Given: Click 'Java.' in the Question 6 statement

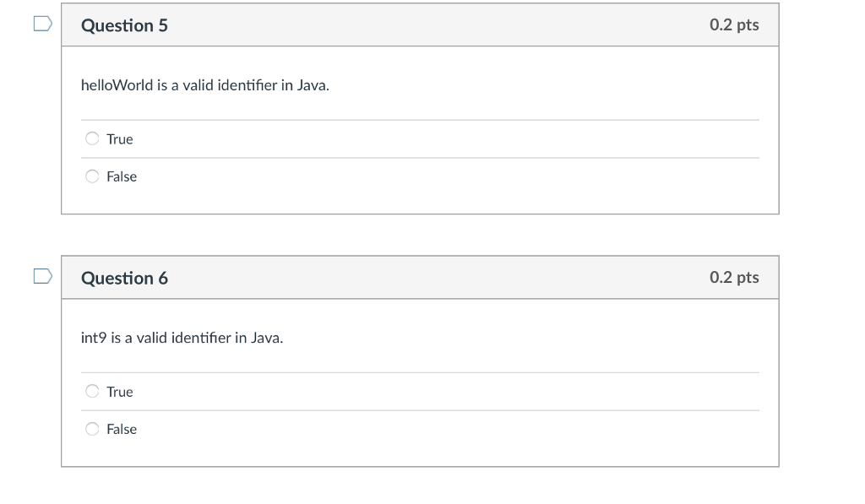Looking at the screenshot, I should point(267,338).
